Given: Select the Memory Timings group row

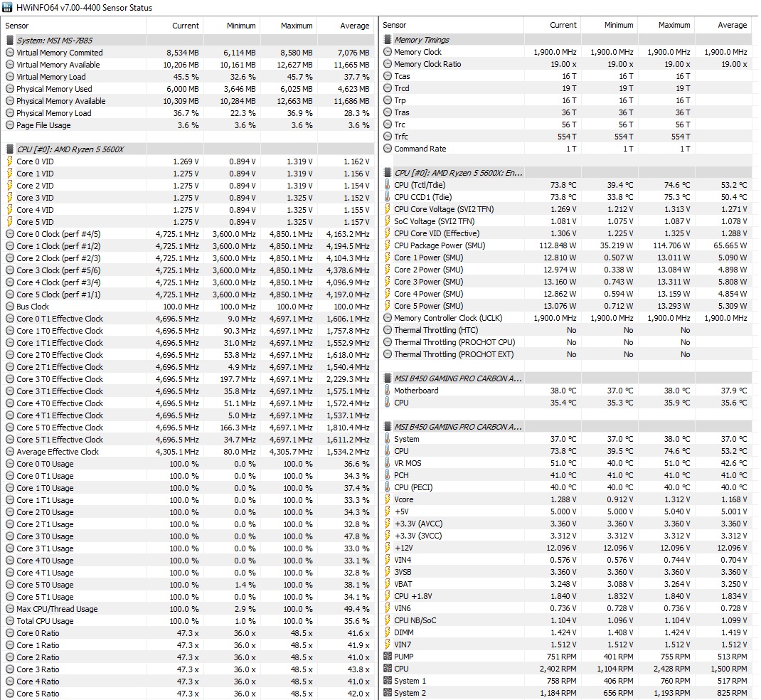Looking at the screenshot, I should pos(566,40).
